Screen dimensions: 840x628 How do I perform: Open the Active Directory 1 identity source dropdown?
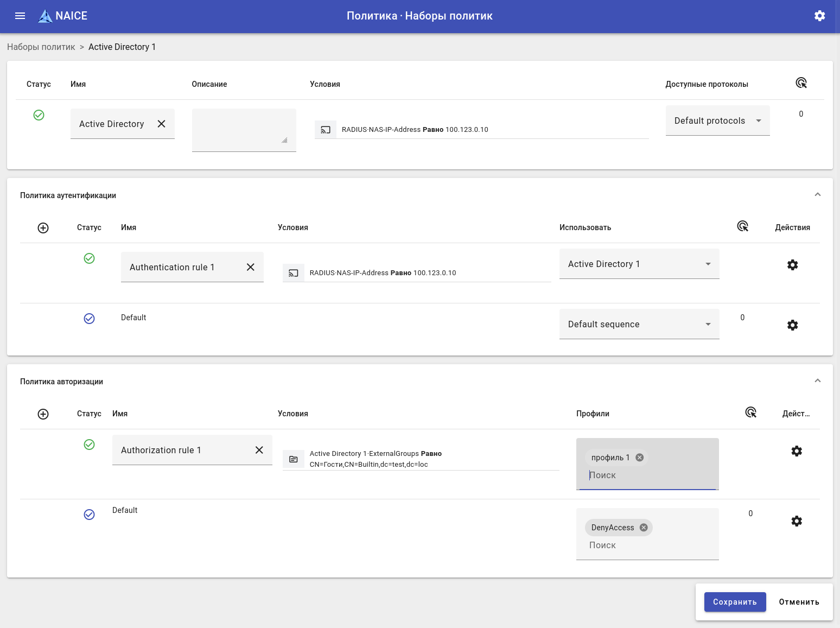pos(639,264)
